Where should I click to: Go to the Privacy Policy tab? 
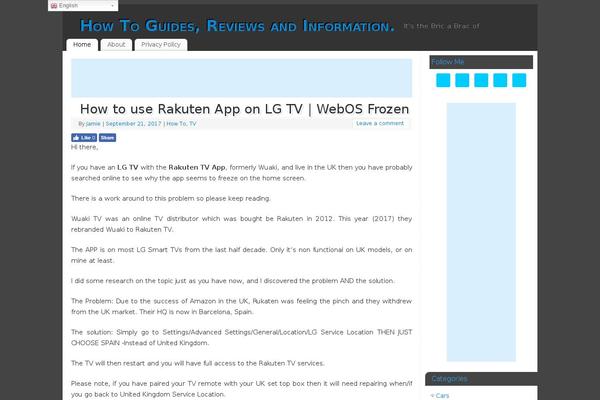tap(161, 45)
